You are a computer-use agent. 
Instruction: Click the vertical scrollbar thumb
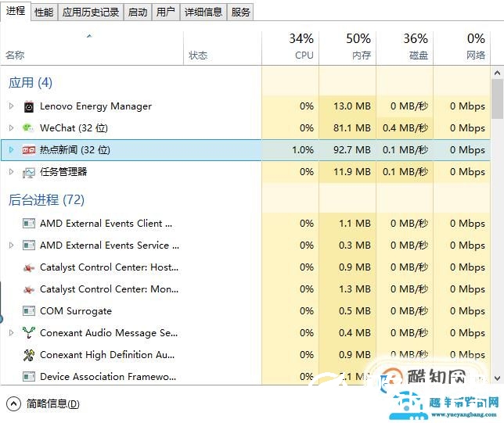coord(497,99)
